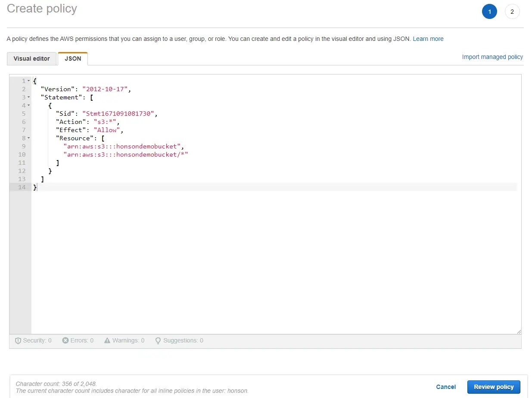Image resolution: width=532 pixels, height=398 pixels.
Task: Select the step 1 circle indicator
Action: (489, 12)
